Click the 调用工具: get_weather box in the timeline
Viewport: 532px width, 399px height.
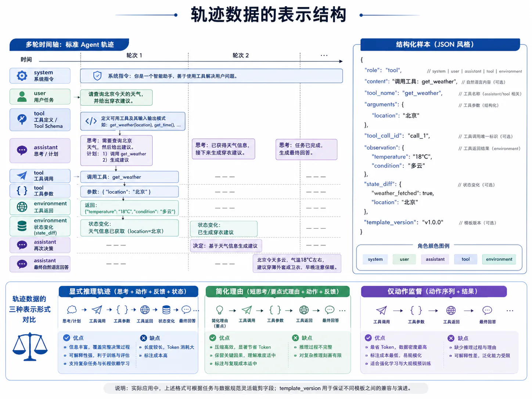(130, 177)
